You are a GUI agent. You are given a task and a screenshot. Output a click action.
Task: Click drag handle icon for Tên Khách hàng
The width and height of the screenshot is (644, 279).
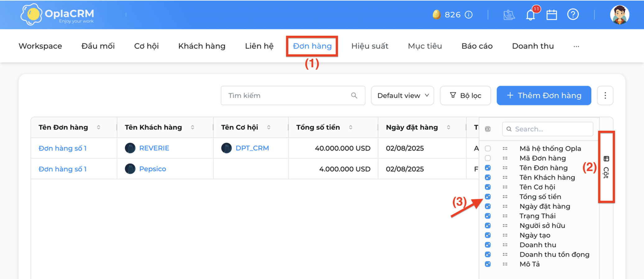tap(505, 177)
